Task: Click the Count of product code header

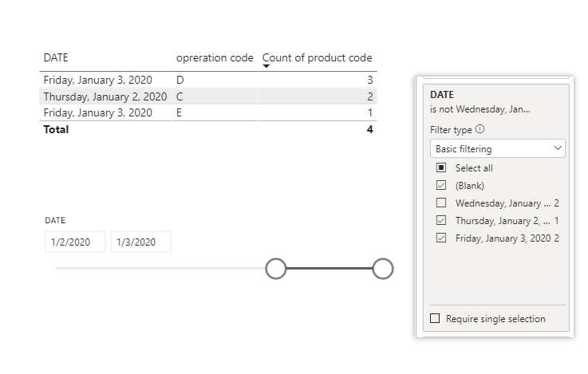Action: pyautogui.click(x=318, y=57)
